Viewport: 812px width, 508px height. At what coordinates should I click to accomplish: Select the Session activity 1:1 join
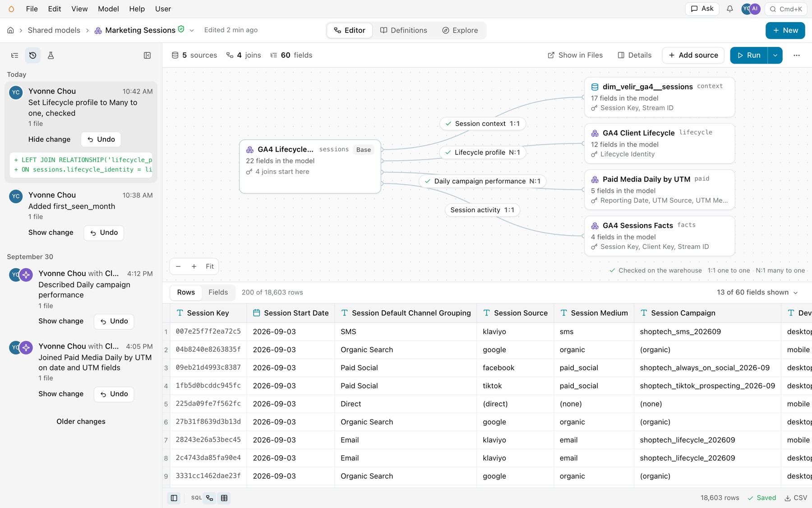(482, 210)
